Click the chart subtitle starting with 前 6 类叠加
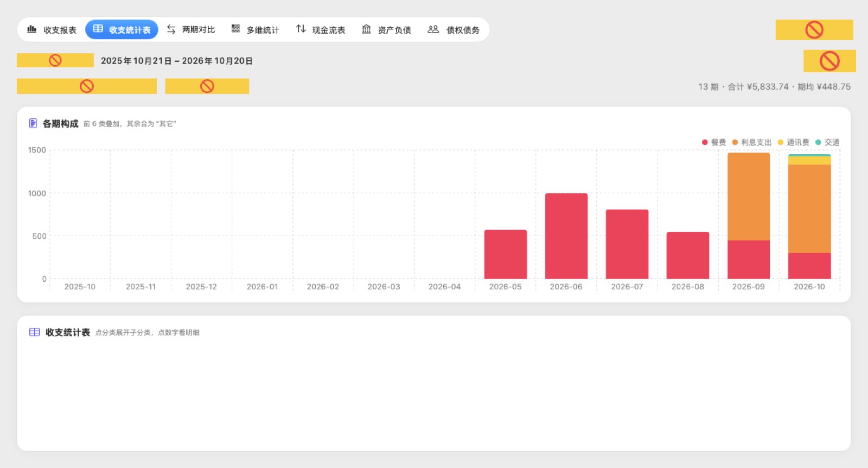 click(130, 124)
